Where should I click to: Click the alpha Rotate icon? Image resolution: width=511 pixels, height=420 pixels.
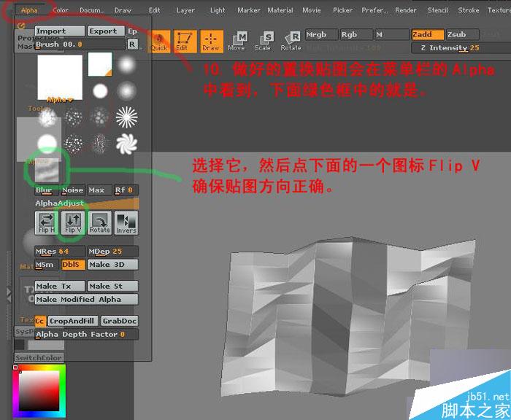coord(100,223)
